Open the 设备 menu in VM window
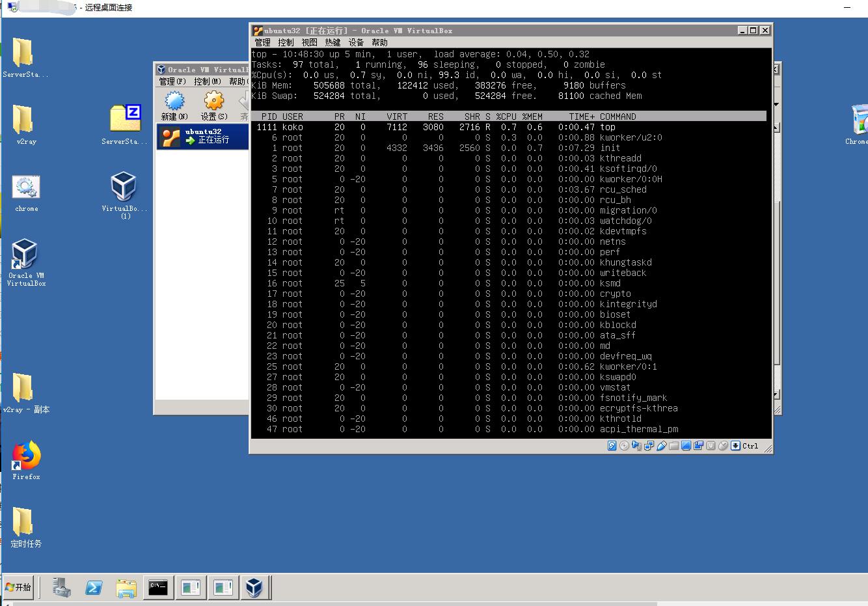Viewport: 868px width, 606px height. (356, 42)
